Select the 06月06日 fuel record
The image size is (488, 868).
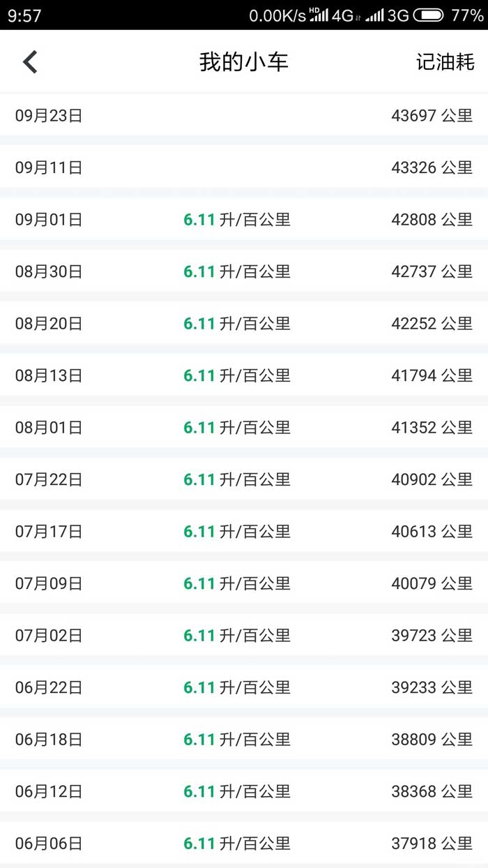pyautogui.click(x=244, y=844)
